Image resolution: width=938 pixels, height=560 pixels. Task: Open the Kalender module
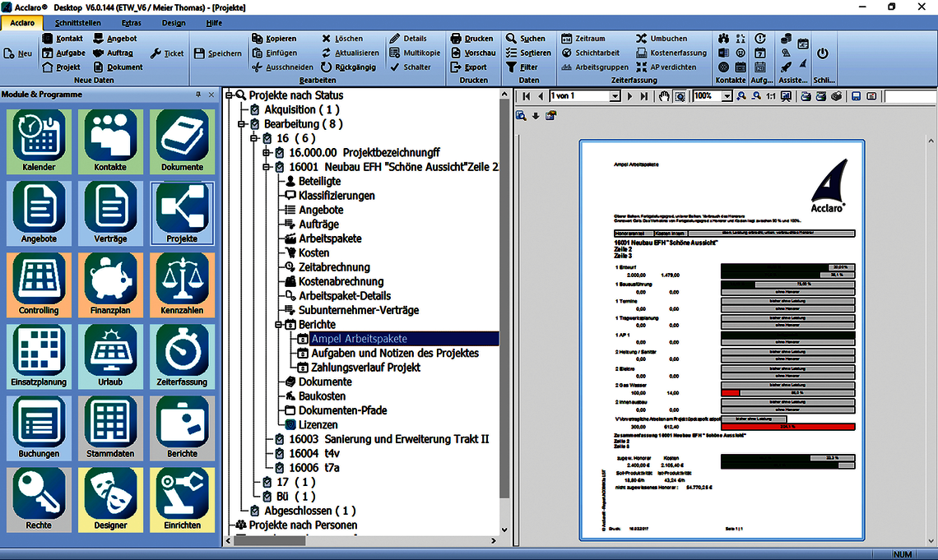coord(39,141)
